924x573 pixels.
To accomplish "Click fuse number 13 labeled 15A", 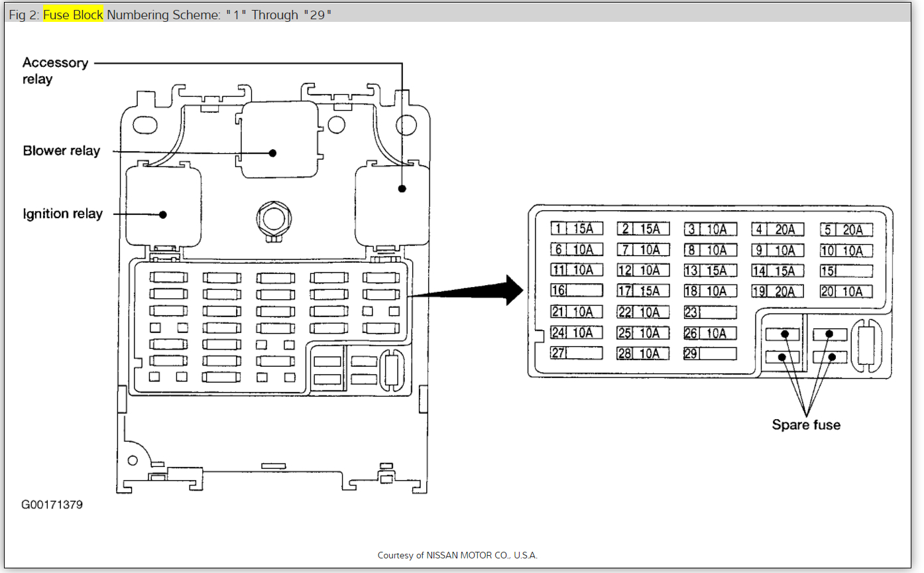I will (710, 271).
